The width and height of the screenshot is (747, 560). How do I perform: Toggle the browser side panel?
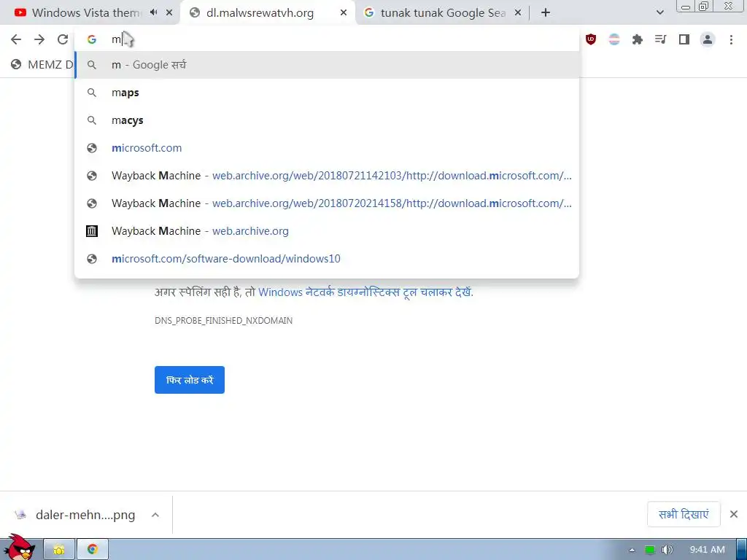point(684,39)
